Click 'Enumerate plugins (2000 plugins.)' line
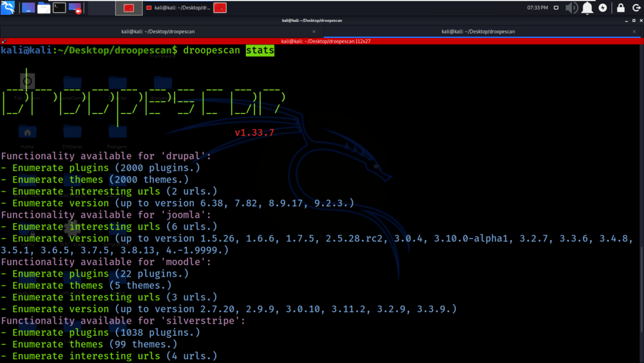The height and width of the screenshot is (363, 644). coord(100,168)
